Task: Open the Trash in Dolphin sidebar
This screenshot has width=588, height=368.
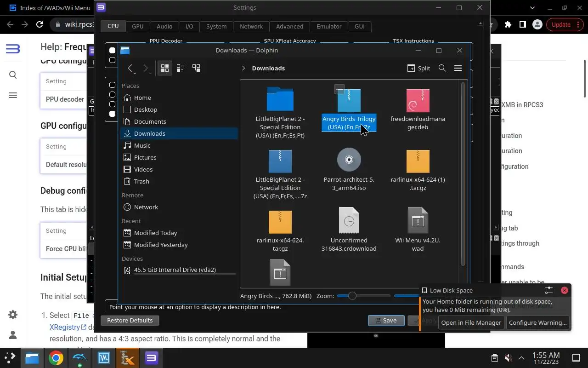Action: pyautogui.click(x=179, y=181)
